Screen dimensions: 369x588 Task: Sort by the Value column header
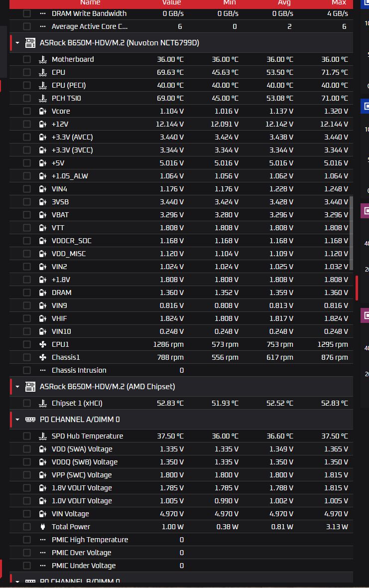pos(172,2)
